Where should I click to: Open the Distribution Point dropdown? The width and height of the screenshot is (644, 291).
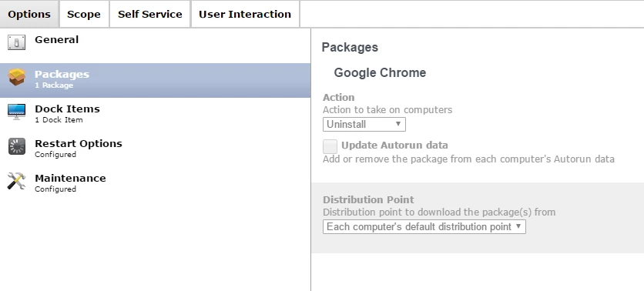coord(424,227)
